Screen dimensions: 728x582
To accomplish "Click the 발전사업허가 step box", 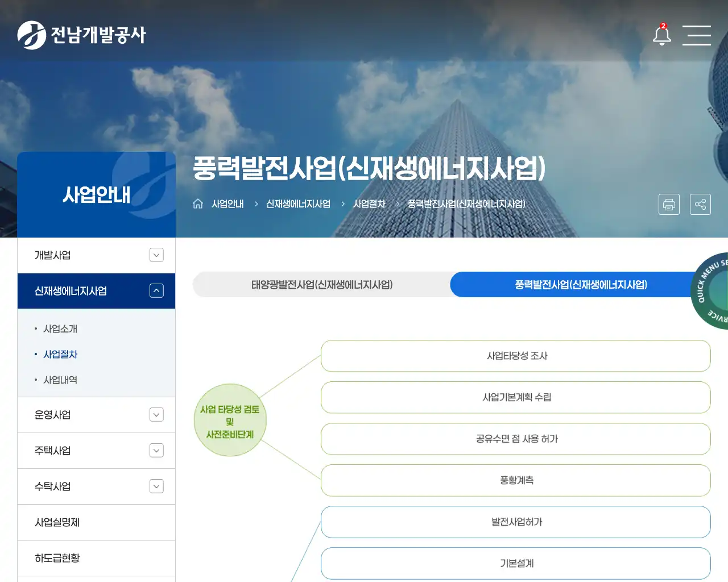I will pyautogui.click(x=516, y=522).
